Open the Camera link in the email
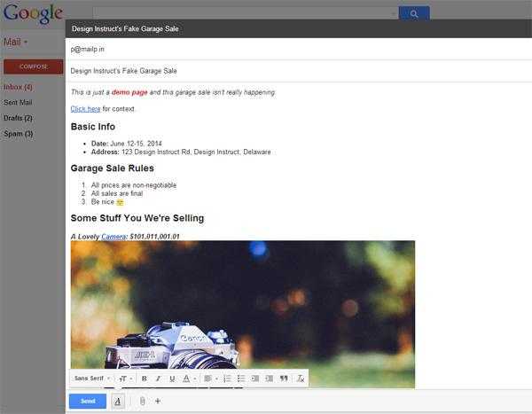Viewport: 532px width, 414px height. tap(113, 237)
